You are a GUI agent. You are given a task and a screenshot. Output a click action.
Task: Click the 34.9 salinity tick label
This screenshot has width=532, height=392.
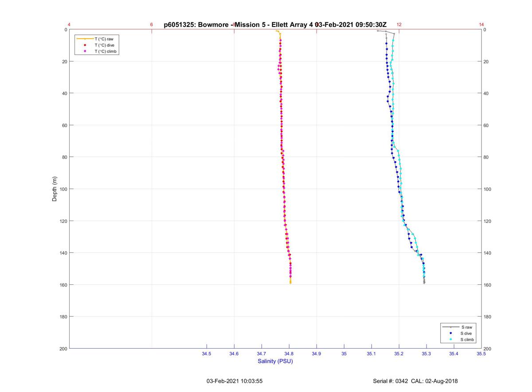pyautogui.click(x=317, y=354)
